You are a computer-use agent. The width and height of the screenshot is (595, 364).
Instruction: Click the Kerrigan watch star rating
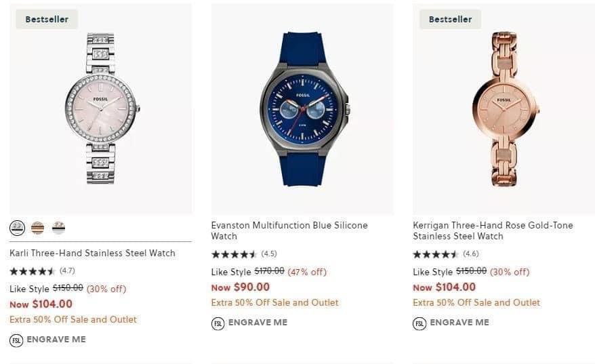tap(436, 254)
